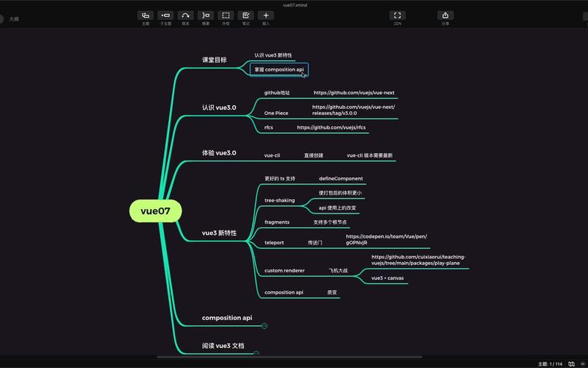
Task: Click the vuejs/rfcs GitHub link
Action: pos(331,127)
